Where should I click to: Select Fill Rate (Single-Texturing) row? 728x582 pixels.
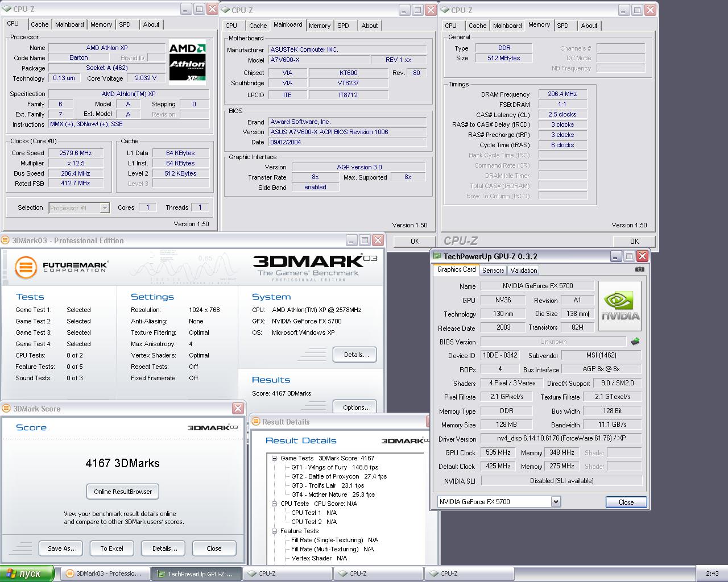pyautogui.click(x=335, y=540)
